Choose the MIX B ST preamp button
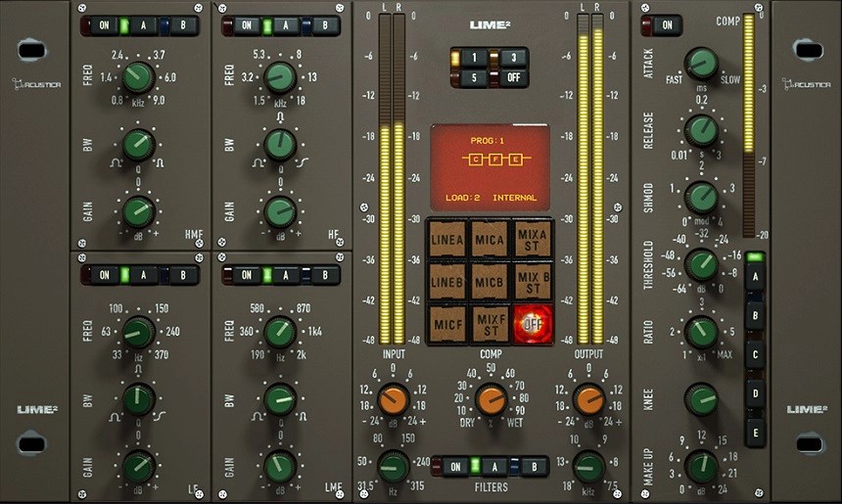Screen dimensions: 842x504 click(533, 281)
